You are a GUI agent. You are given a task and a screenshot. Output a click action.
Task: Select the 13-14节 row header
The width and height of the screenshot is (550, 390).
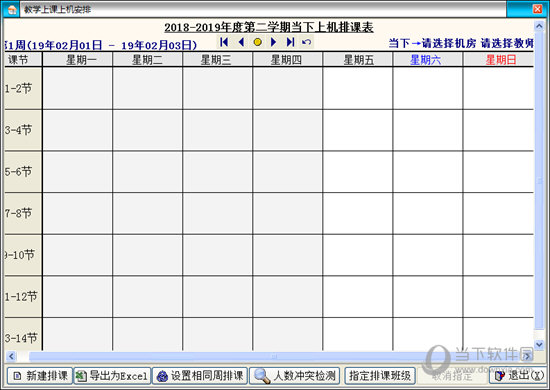(23, 335)
